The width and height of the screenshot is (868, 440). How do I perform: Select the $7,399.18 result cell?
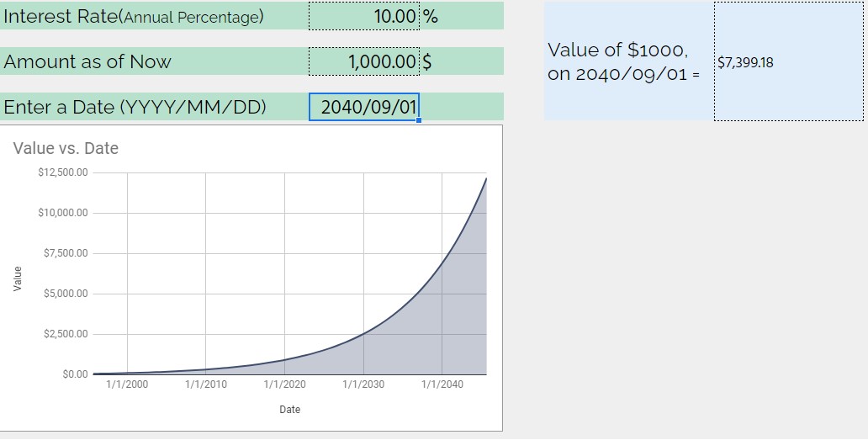click(789, 61)
